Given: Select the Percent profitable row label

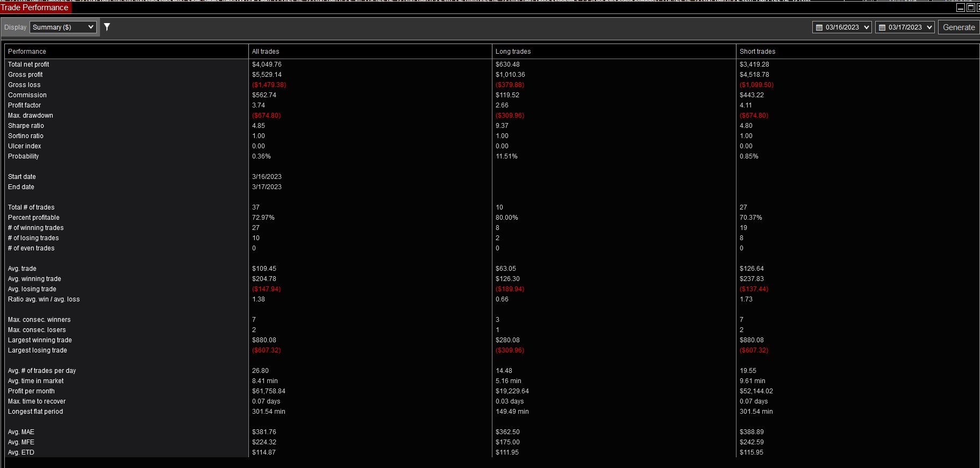Looking at the screenshot, I should coord(34,218).
